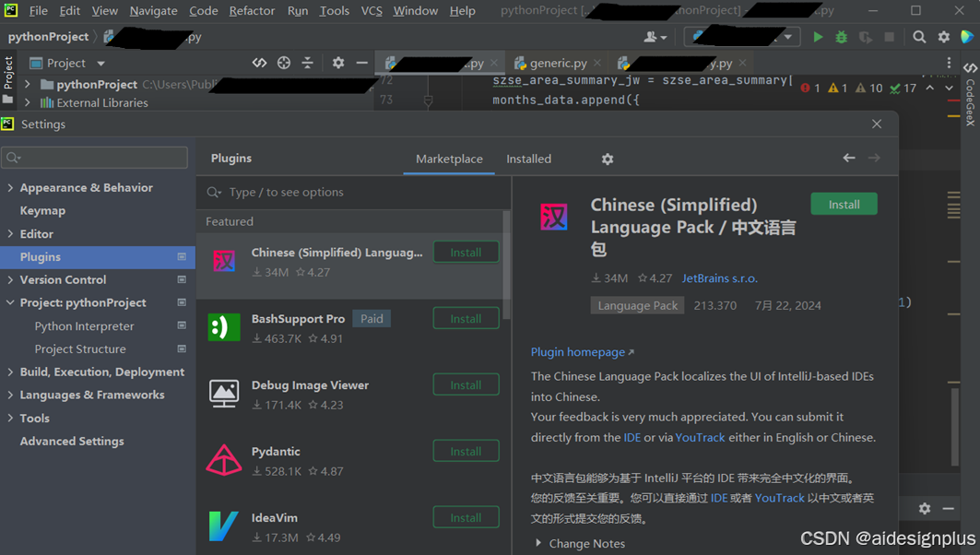Click the BashSupport Pro plugin icon

click(224, 327)
